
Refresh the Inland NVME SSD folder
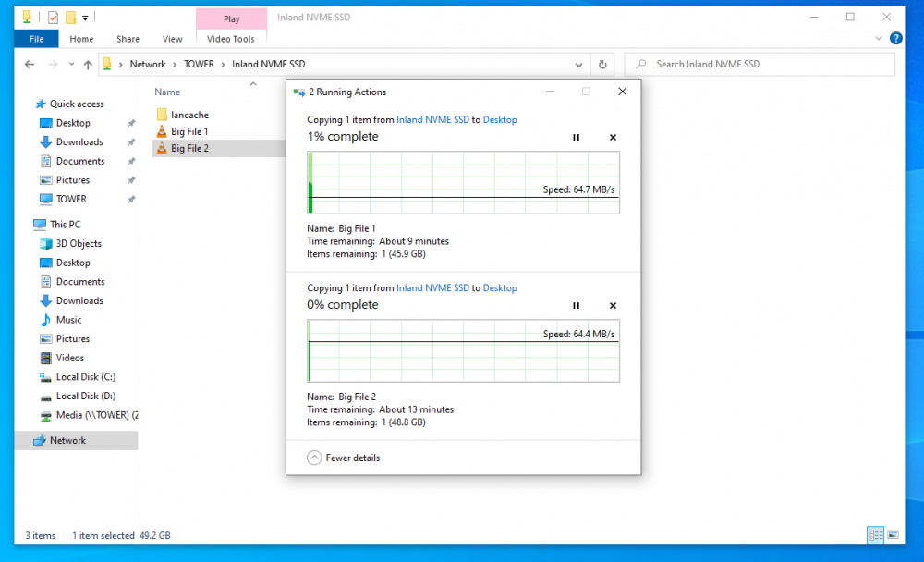602,65
